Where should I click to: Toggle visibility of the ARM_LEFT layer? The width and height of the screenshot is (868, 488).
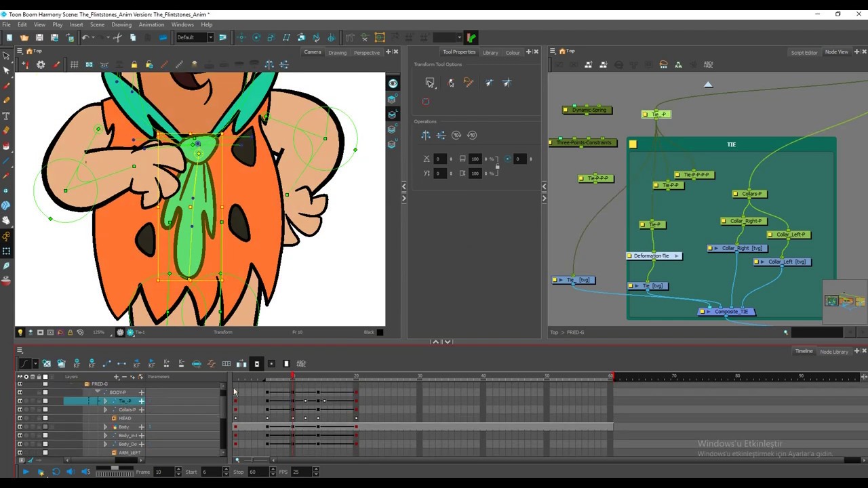tap(20, 453)
